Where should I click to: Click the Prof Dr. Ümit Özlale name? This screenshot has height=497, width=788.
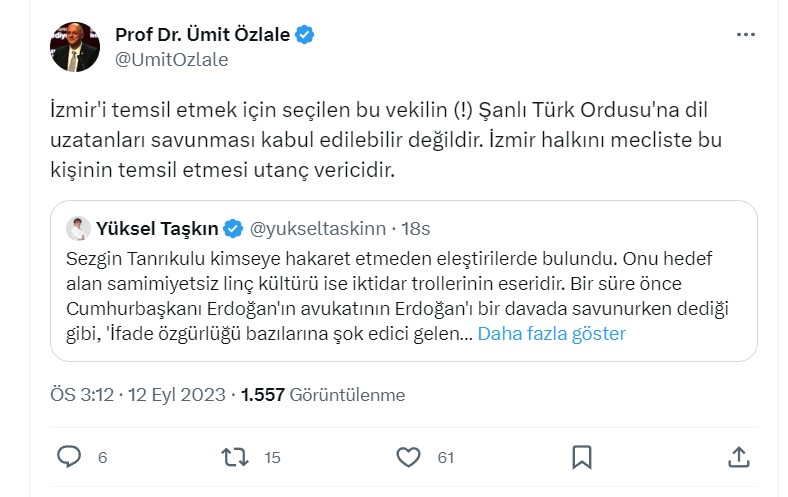tap(203, 35)
